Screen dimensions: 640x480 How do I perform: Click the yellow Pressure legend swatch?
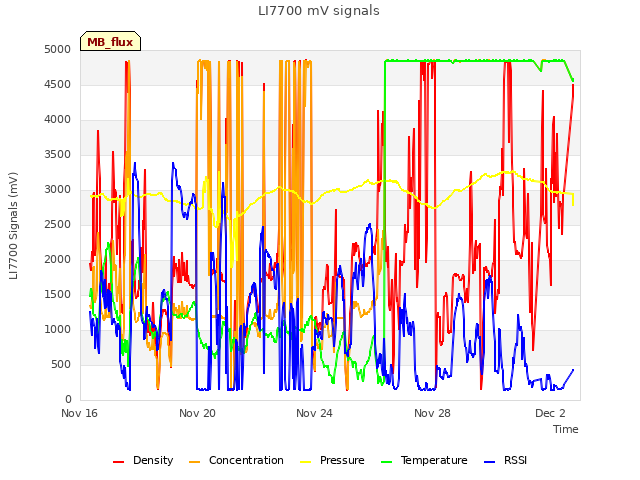(306, 462)
